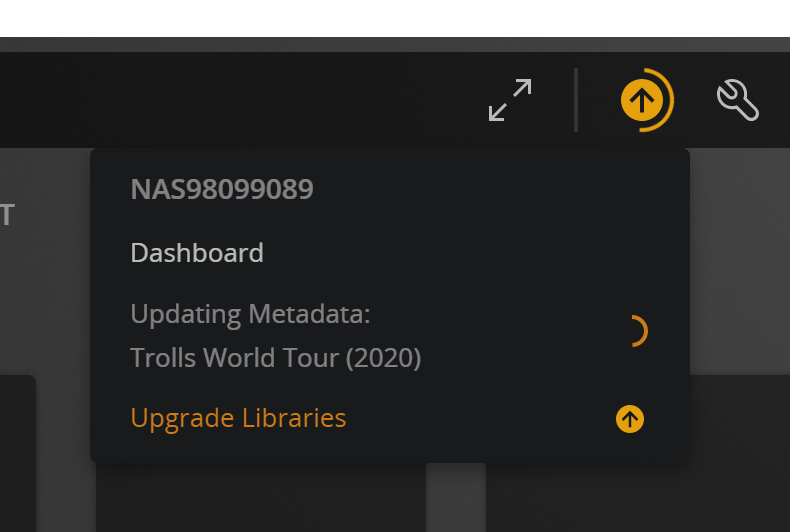Select Trolls World Tour (2020) entry

[275, 358]
